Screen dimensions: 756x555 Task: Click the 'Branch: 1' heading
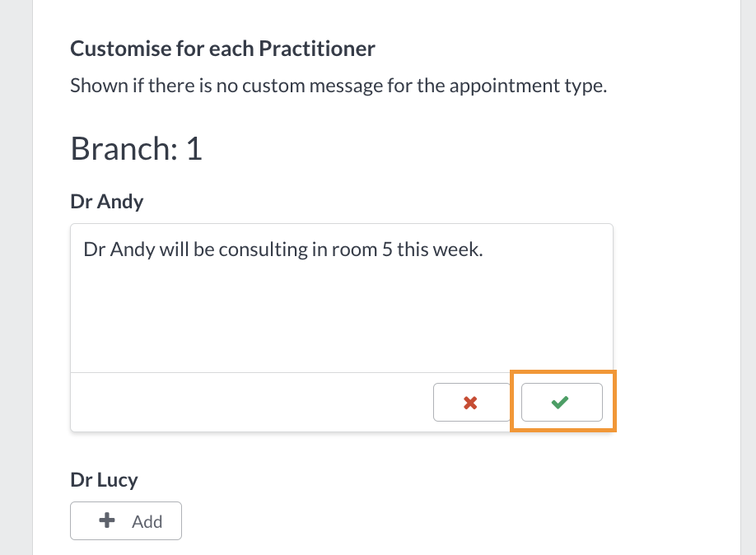136,149
